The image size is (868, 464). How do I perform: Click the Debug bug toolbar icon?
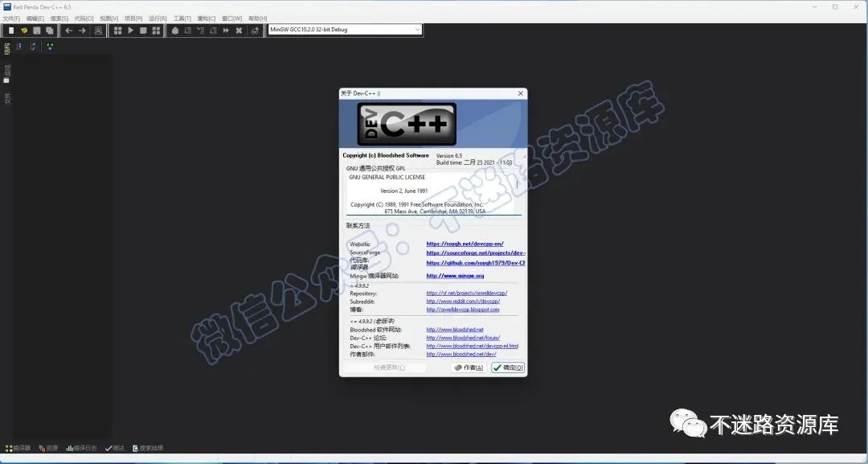175,31
